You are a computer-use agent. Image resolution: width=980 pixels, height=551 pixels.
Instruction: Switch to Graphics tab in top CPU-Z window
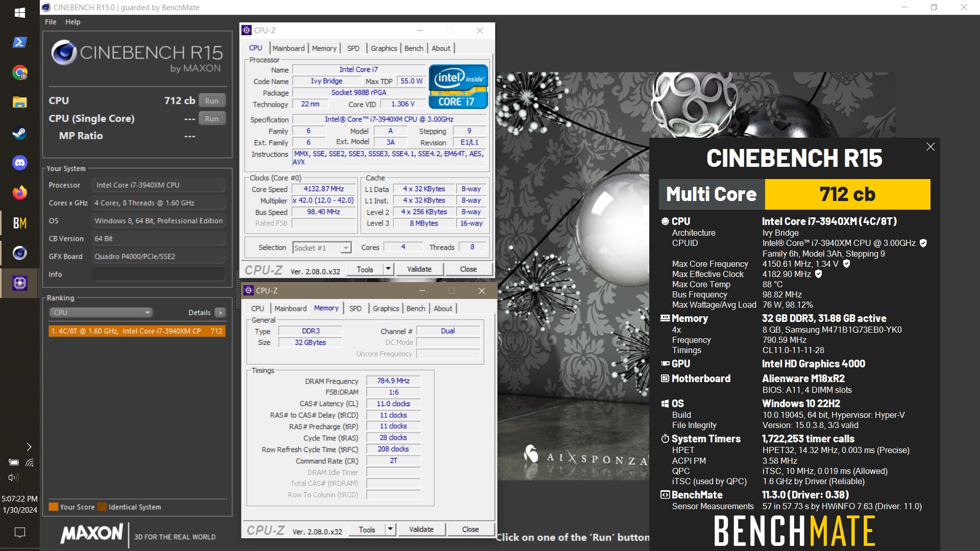[384, 48]
